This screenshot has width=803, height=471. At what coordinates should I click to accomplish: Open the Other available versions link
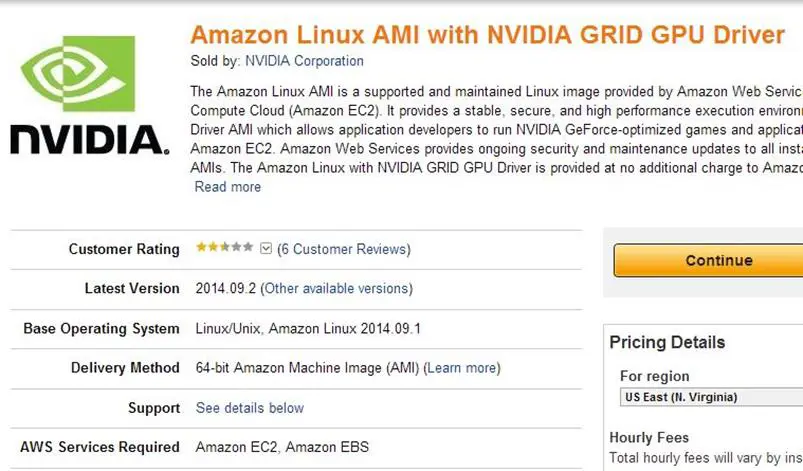[x=336, y=288]
